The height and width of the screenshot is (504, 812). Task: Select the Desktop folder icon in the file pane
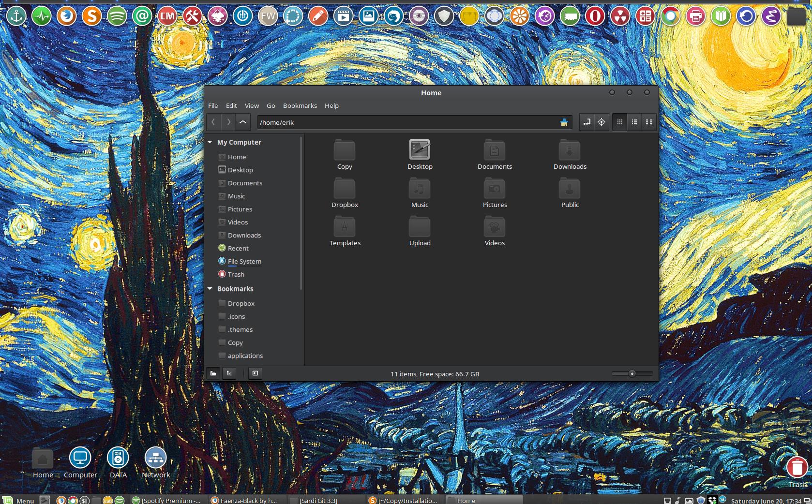coord(420,150)
